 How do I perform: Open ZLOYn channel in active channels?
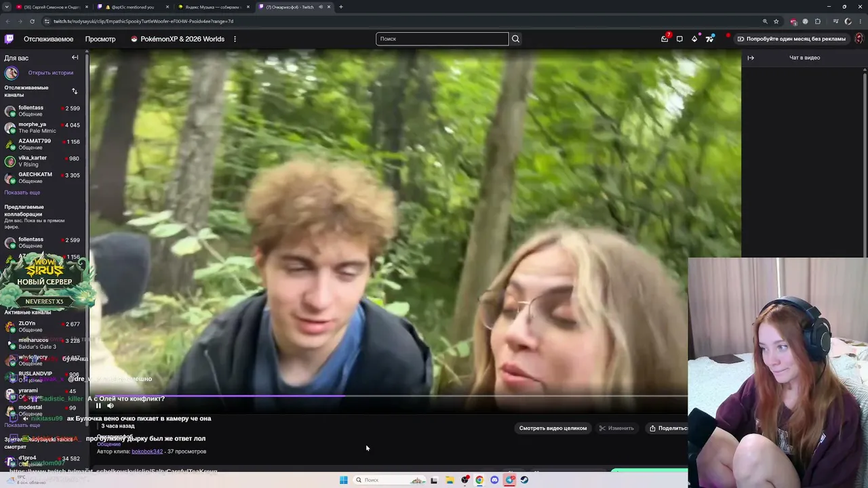[42, 327]
